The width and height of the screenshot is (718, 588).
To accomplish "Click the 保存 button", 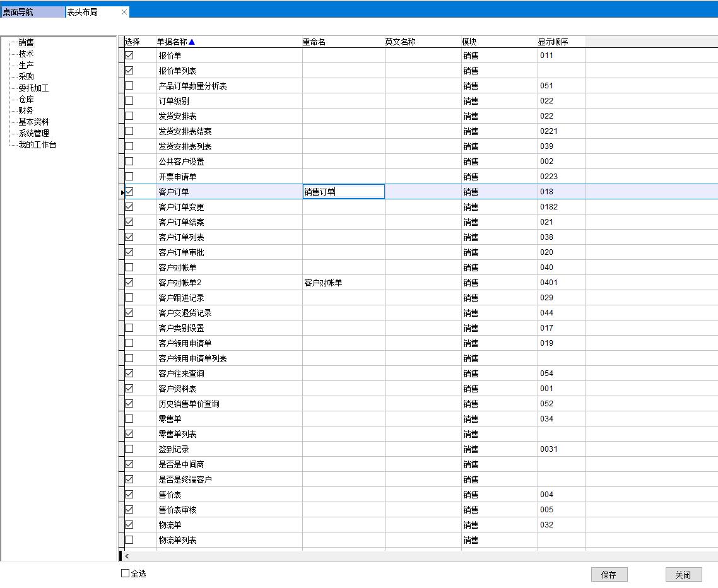I will tap(609, 575).
